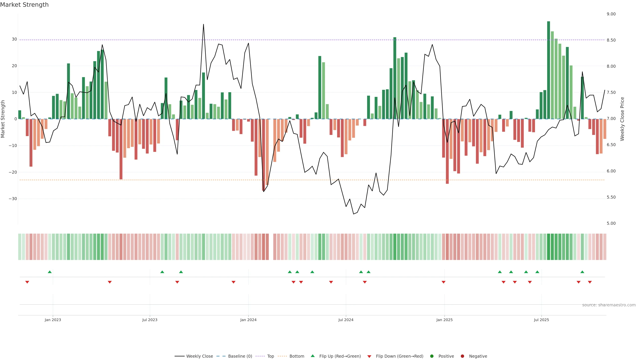644x362 pixels.
Task: Click the first red flip-down triangle marker
Action: [27, 282]
